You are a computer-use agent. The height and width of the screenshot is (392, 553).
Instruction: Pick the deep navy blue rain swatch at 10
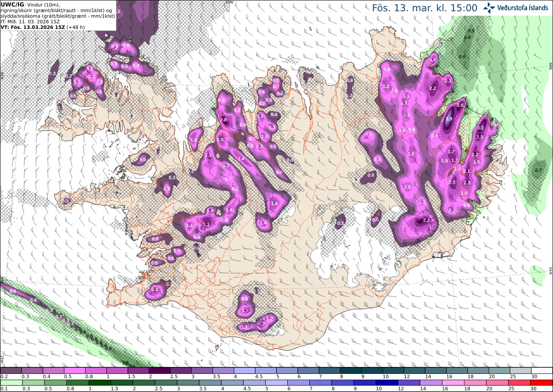coord(386,383)
